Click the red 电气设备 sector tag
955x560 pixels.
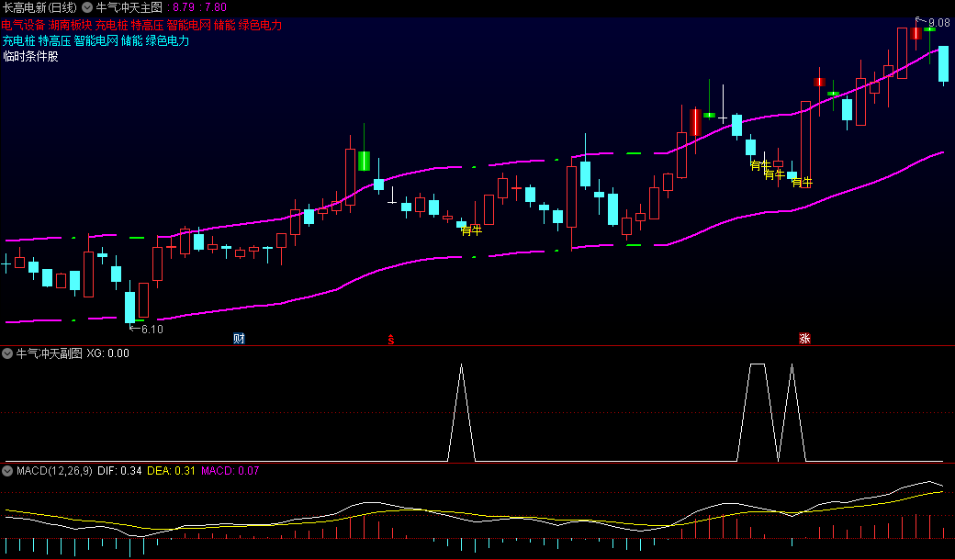click(x=23, y=26)
